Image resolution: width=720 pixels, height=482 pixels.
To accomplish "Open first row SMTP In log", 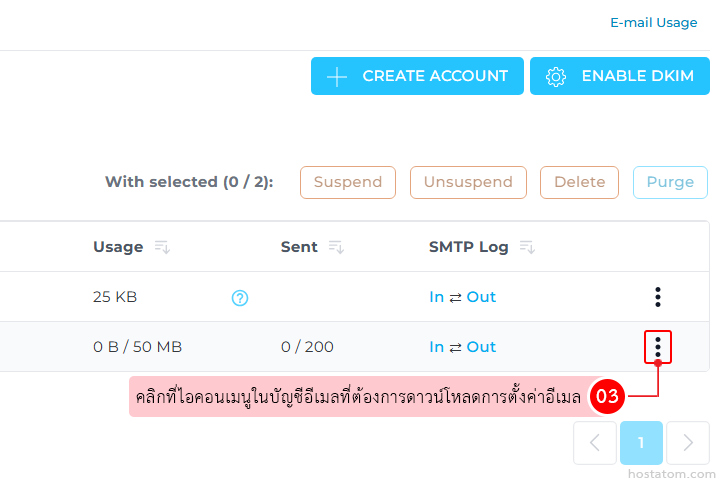I will click(436, 297).
